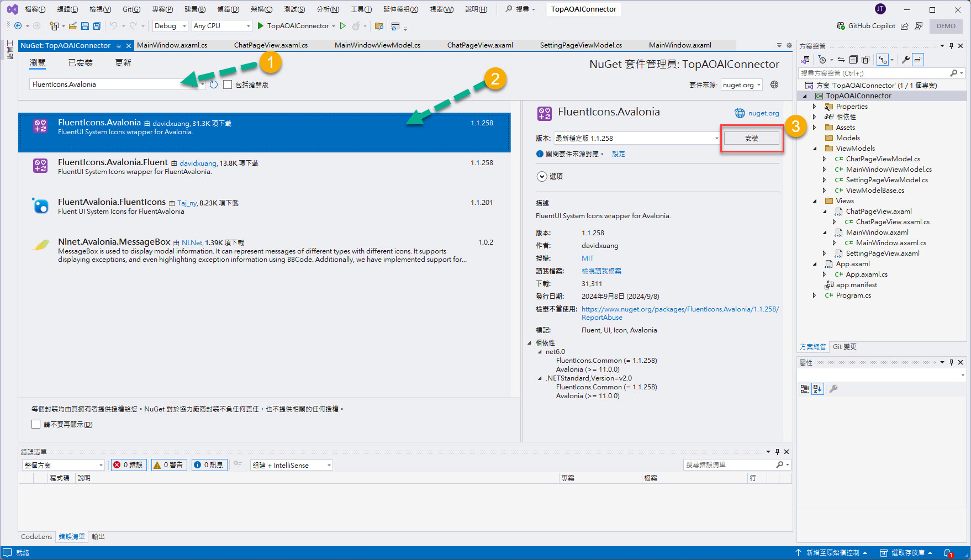Select ChatPageViewModel.cs in Solution Explorer
The image size is (971, 560).
pos(883,159)
